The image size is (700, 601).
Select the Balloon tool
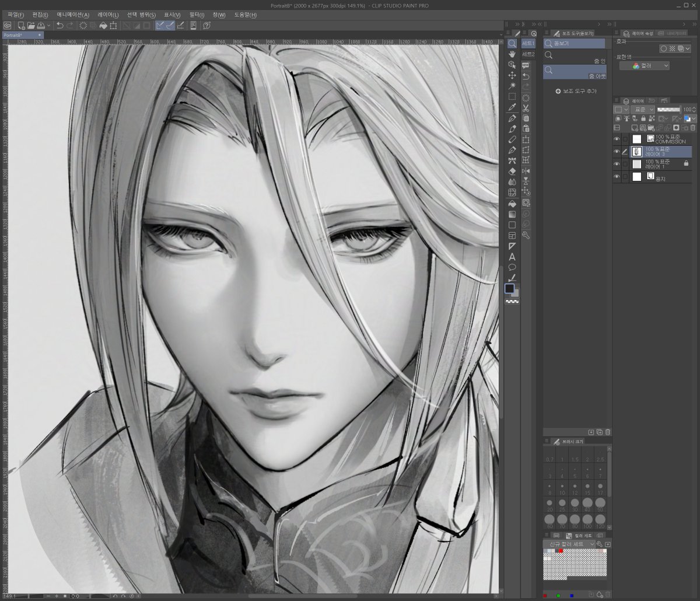(x=512, y=267)
